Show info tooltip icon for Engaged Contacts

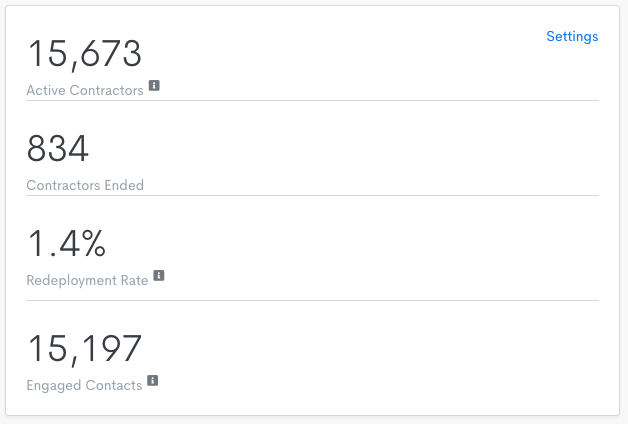(x=153, y=380)
